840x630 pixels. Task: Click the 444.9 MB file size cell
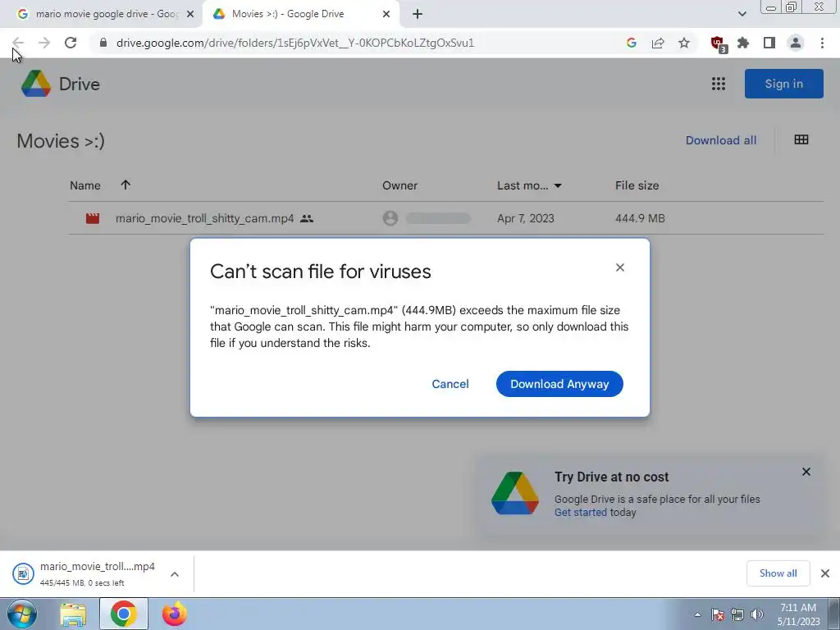pyautogui.click(x=640, y=218)
